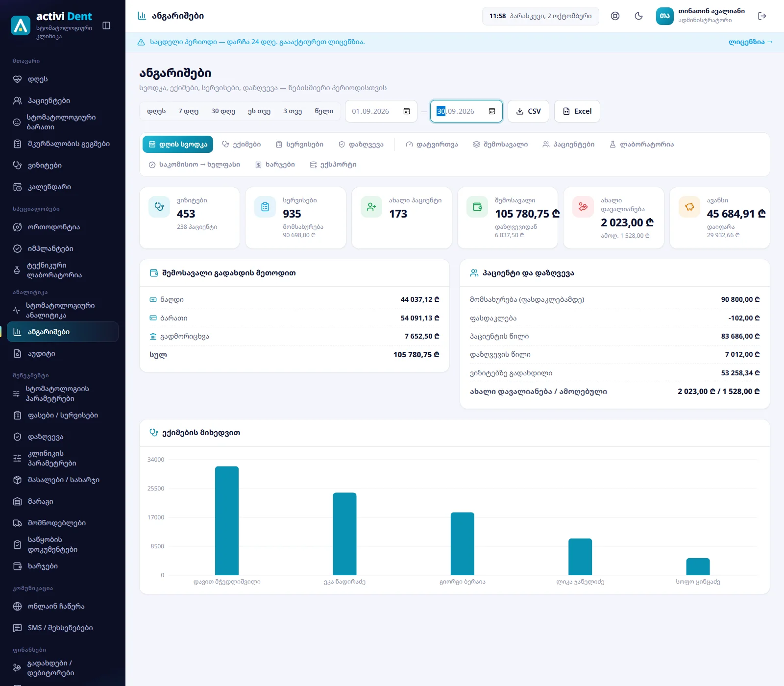Image resolution: width=784 pixels, height=686 pixels.
Task: Open ორთოდონტია in the sidebar
Action: pos(63,227)
